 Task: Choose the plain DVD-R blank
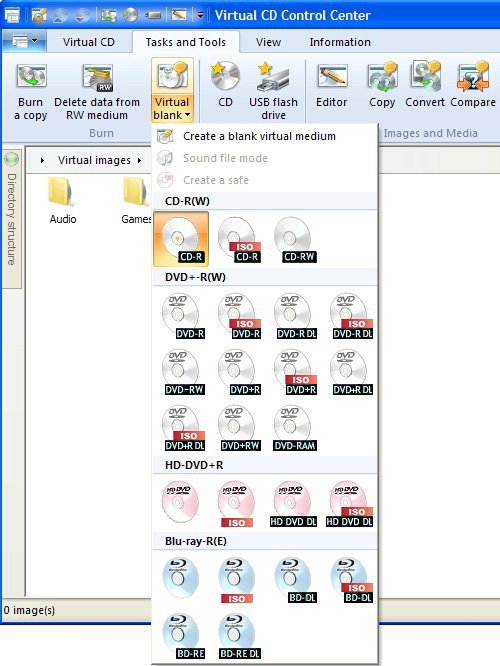[183, 316]
